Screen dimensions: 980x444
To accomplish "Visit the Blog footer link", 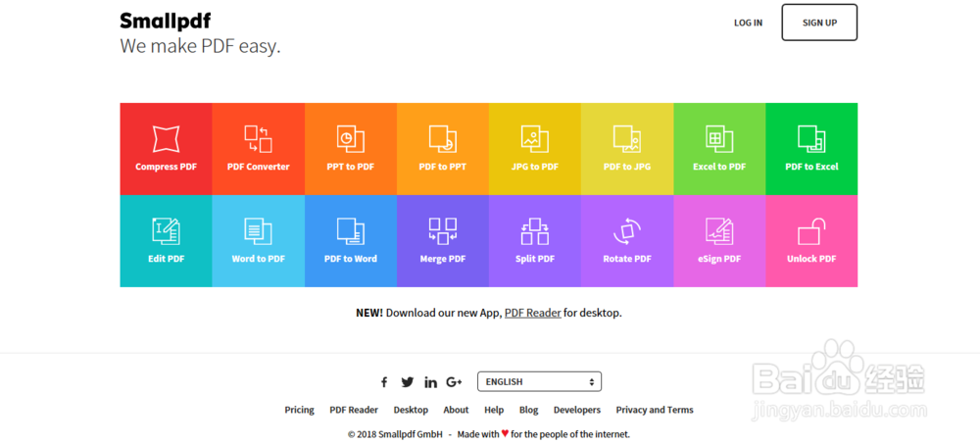I will [x=528, y=411].
